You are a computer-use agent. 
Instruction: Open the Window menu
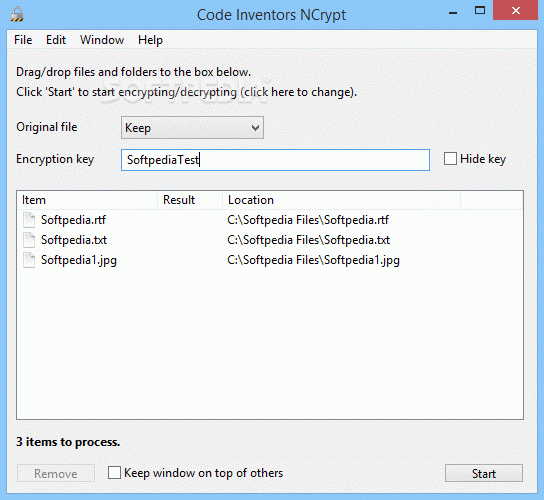[102, 40]
